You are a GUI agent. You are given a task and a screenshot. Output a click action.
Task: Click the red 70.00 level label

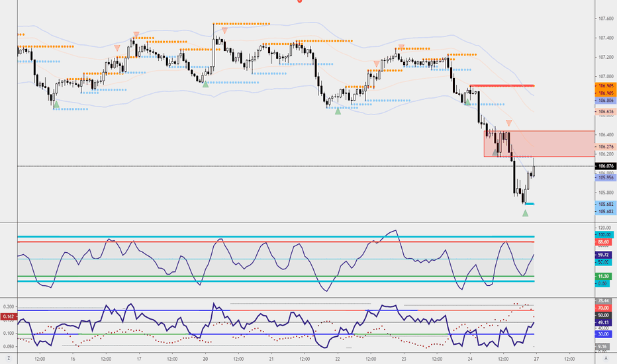click(x=603, y=308)
